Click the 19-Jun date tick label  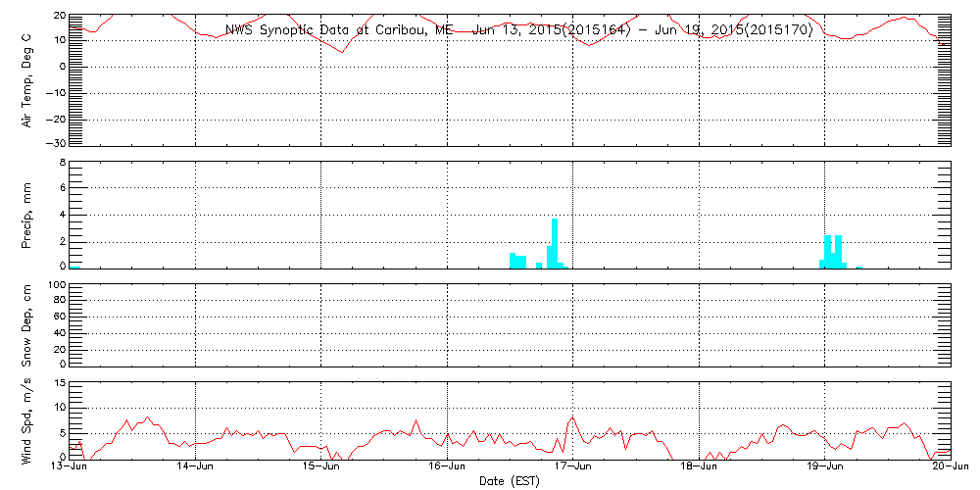click(825, 468)
